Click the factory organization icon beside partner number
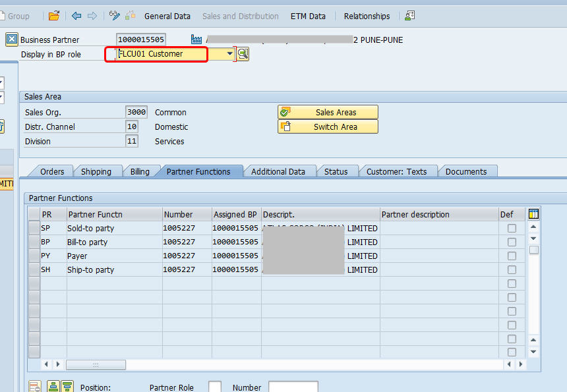Viewport: 567px width, 392px height. click(x=196, y=39)
